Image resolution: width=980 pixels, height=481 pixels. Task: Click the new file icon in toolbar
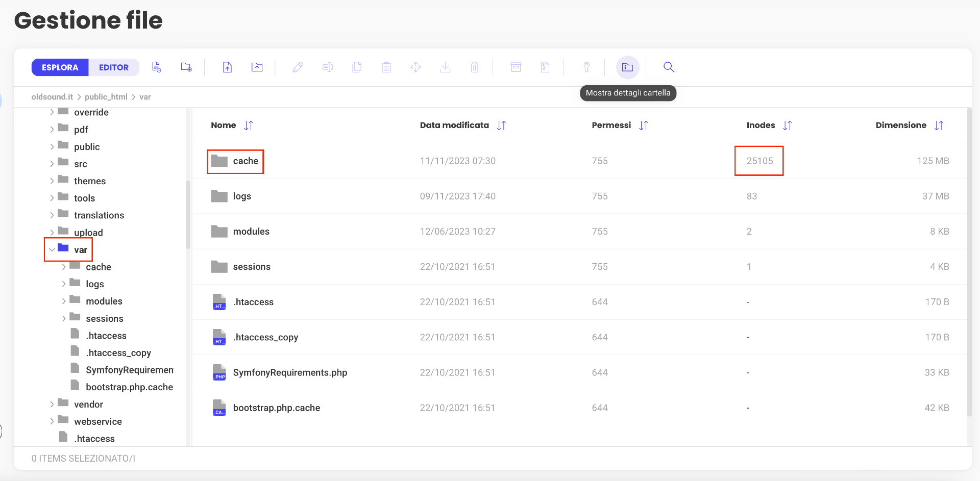(x=157, y=67)
